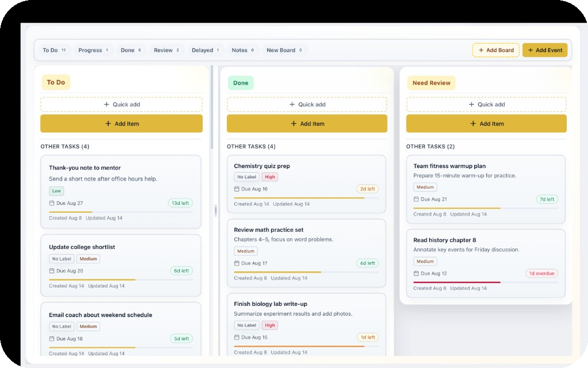Open the Chemistry quiz prep card
The height and width of the screenshot is (368, 588).
coord(307,184)
